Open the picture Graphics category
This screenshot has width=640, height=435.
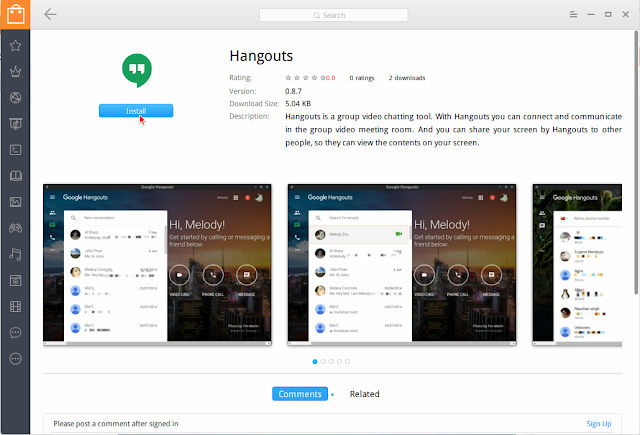click(16, 202)
